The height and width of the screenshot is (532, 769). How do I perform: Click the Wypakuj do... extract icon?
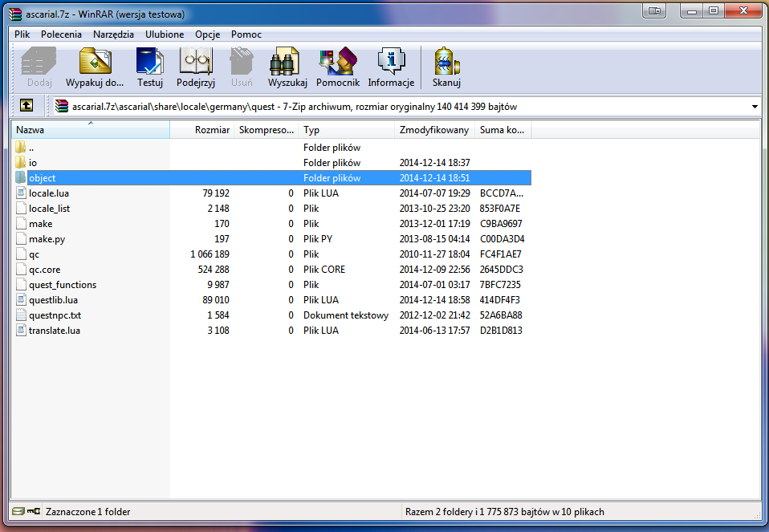(x=96, y=61)
